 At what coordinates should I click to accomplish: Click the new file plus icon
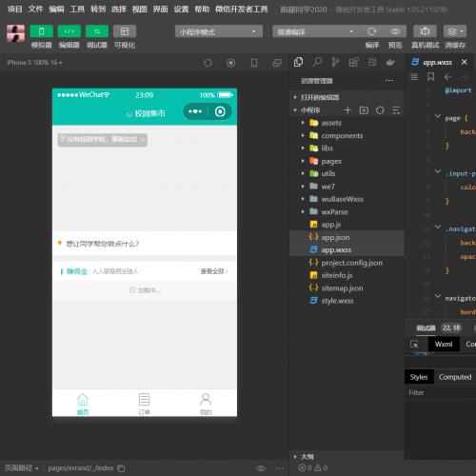coord(347,110)
